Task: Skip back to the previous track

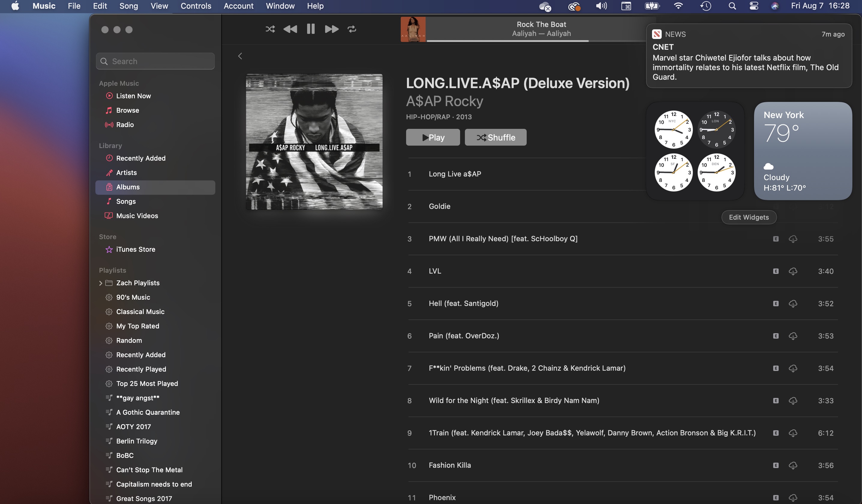Action: click(290, 29)
